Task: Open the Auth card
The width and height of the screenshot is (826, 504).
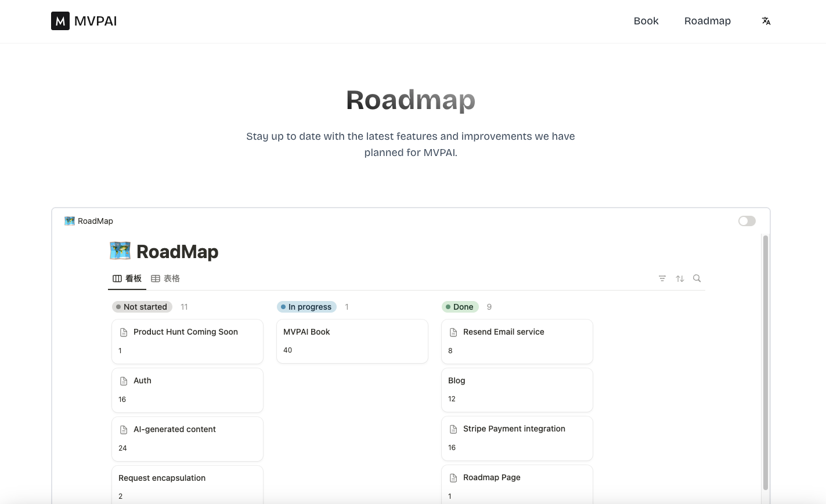Action: (187, 390)
